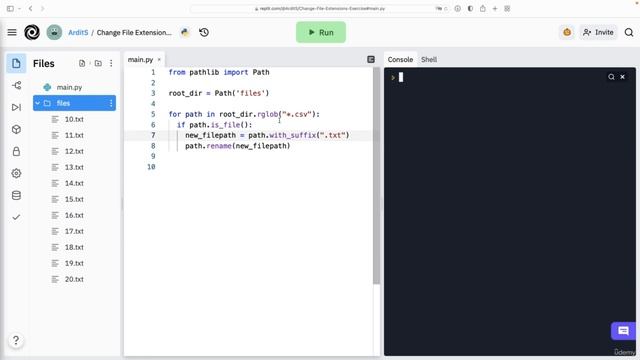
Task: Open the Packages cube sidebar icon
Action: (x=16, y=129)
